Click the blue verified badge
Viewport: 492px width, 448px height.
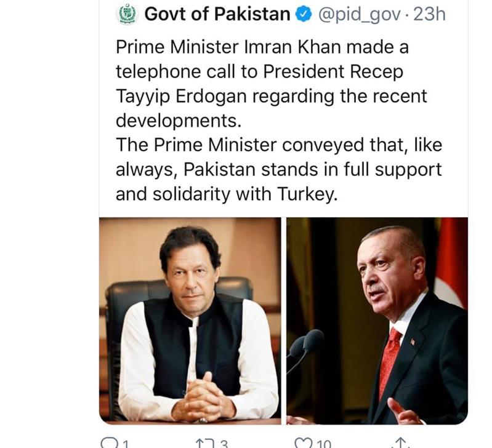point(304,15)
